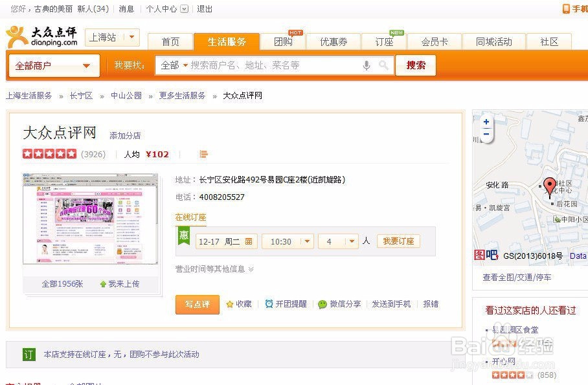
Task: Click breadcrumb 长宁区
Action: (81, 96)
